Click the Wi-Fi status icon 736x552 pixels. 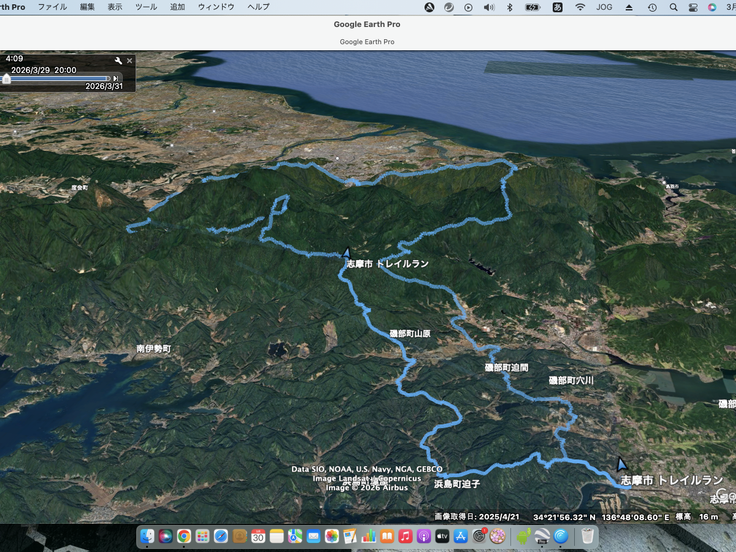click(x=580, y=7)
